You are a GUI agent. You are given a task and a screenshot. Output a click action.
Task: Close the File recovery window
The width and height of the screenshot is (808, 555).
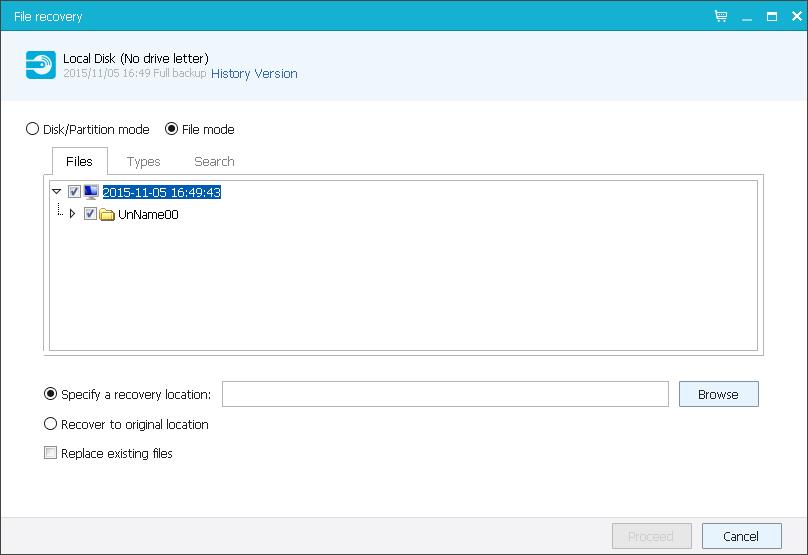coord(797,16)
